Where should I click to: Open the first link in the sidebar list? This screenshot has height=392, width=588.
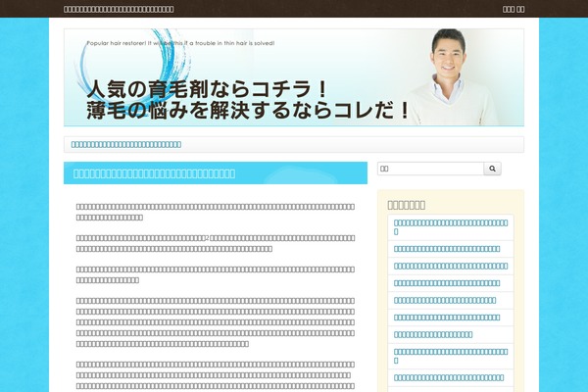point(450,221)
